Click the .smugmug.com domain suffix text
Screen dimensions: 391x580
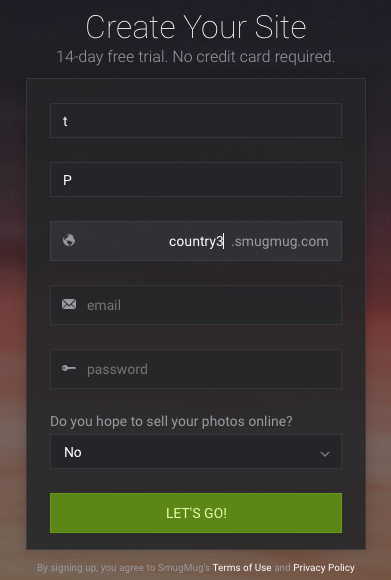(280, 242)
